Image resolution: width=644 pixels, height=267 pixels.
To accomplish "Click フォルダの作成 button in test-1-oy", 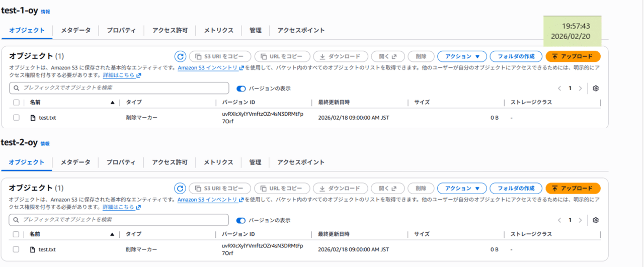I will 516,56.
